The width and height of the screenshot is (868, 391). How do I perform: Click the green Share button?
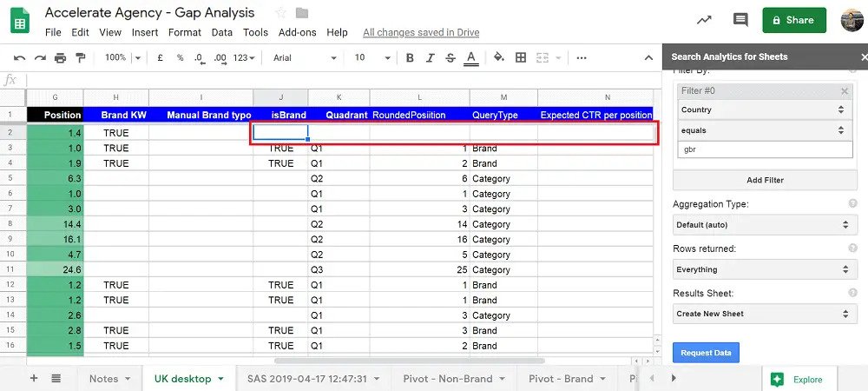pyautogui.click(x=794, y=20)
